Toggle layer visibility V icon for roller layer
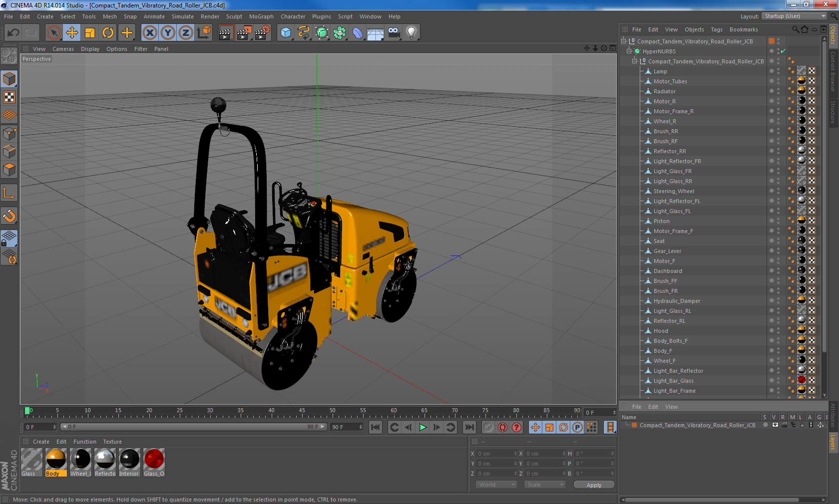 pyautogui.click(x=775, y=425)
